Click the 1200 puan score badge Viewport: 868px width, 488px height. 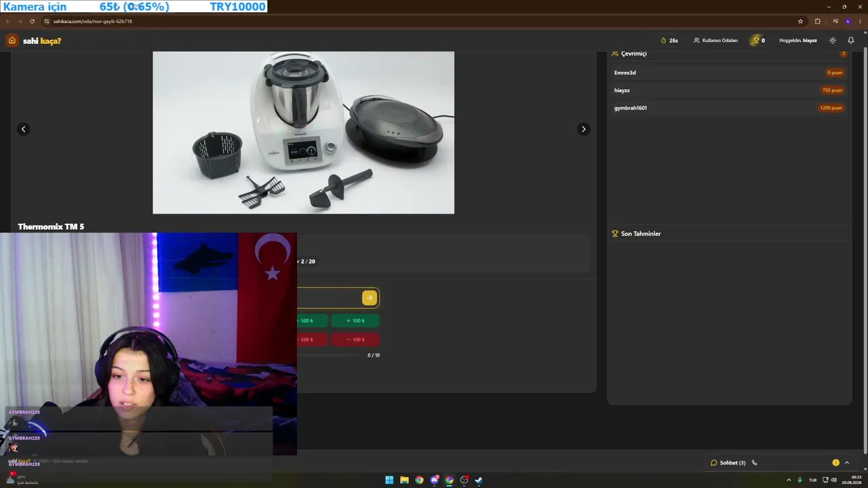(831, 108)
